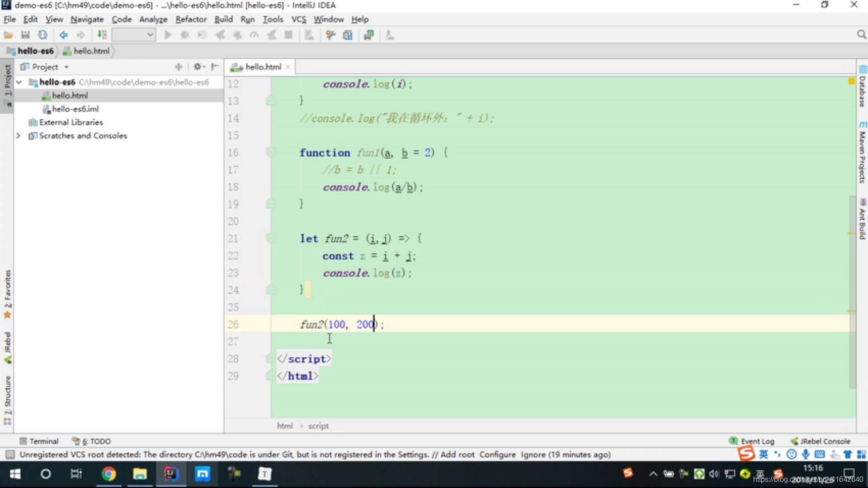Viewport: 868px width, 488px height.
Task: Click the Run play icon
Action: (x=168, y=35)
